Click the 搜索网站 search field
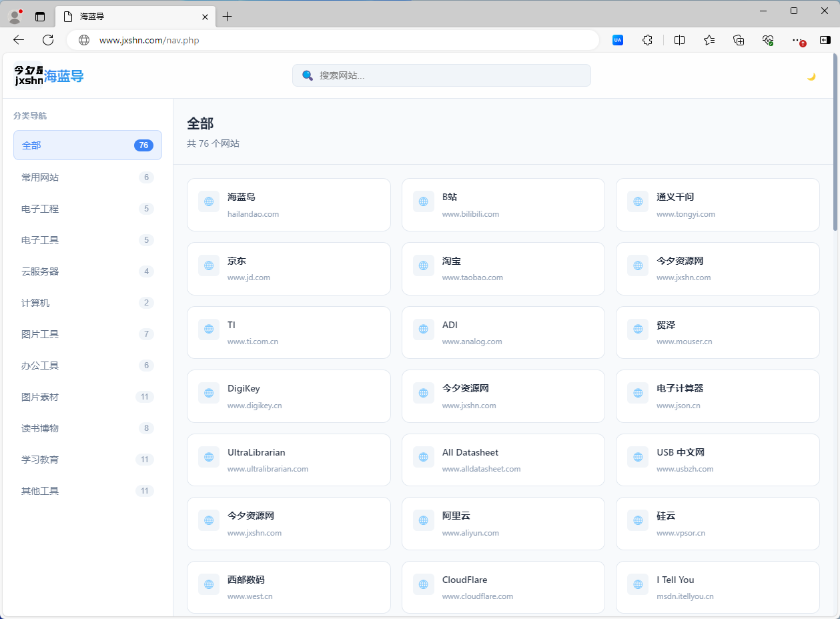 [x=442, y=75]
